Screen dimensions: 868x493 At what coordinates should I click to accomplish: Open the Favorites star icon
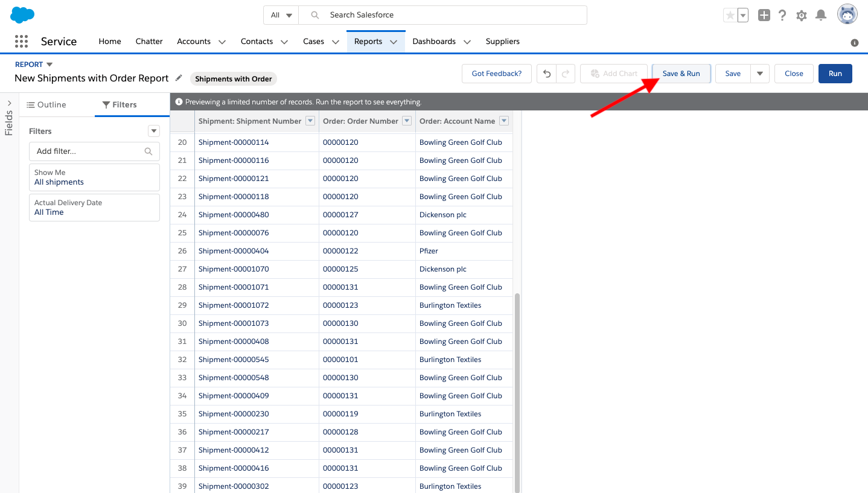[x=730, y=15]
